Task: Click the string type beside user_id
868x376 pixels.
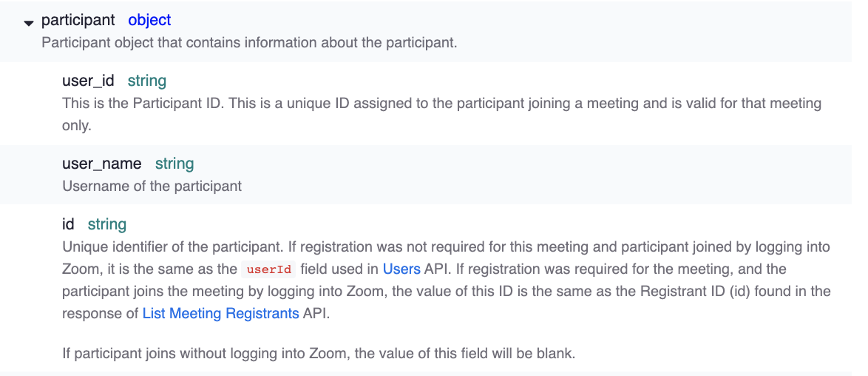Action: point(147,81)
